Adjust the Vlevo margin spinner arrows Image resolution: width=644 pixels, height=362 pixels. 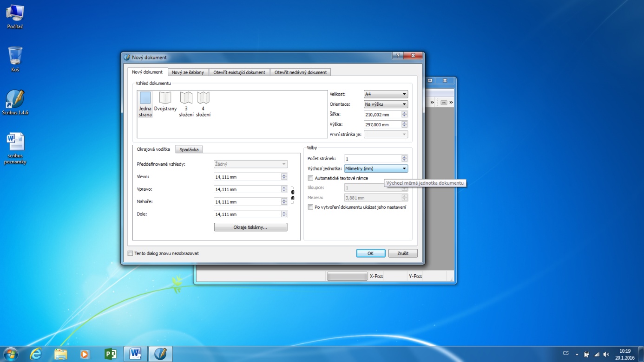tap(284, 177)
